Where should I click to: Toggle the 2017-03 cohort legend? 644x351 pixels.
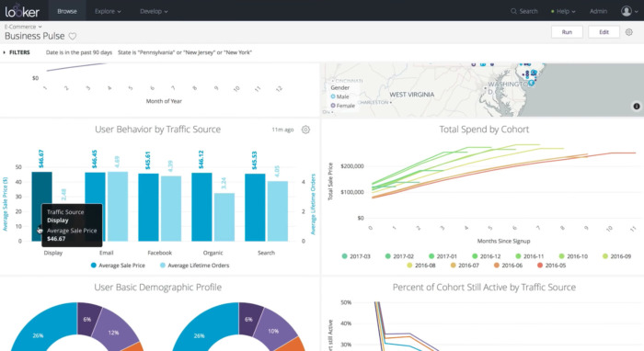coord(356,256)
